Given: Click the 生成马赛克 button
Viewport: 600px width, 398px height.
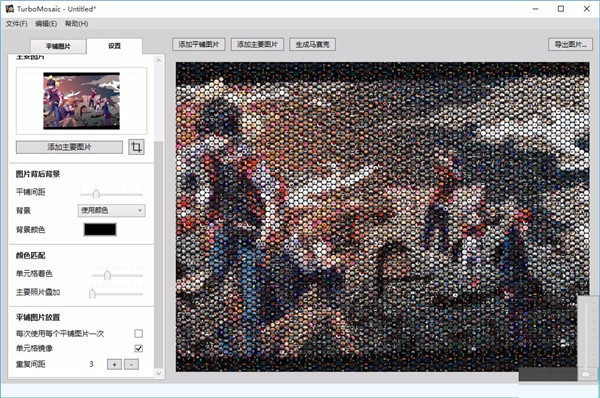Looking at the screenshot, I should (312, 44).
